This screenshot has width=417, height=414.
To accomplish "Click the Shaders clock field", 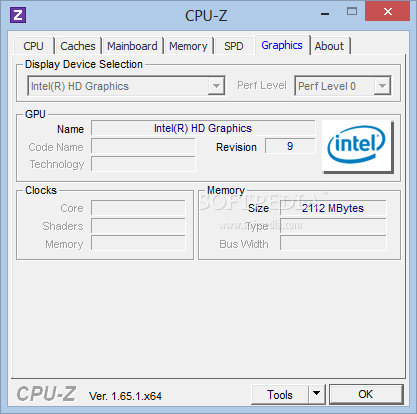I will coord(138,226).
